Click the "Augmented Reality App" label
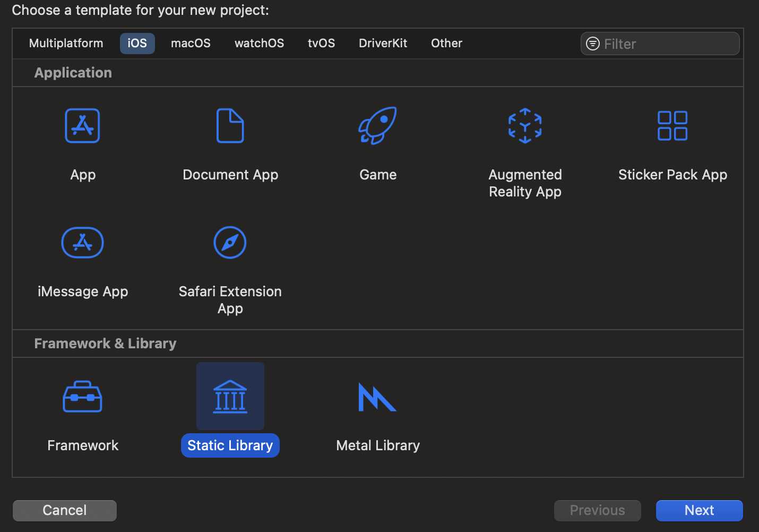This screenshot has height=532, width=759. pos(525,183)
